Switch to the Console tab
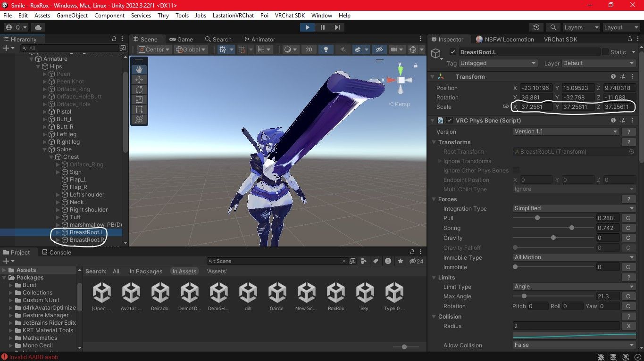The image size is (644, 361). [x=56, y=252]
